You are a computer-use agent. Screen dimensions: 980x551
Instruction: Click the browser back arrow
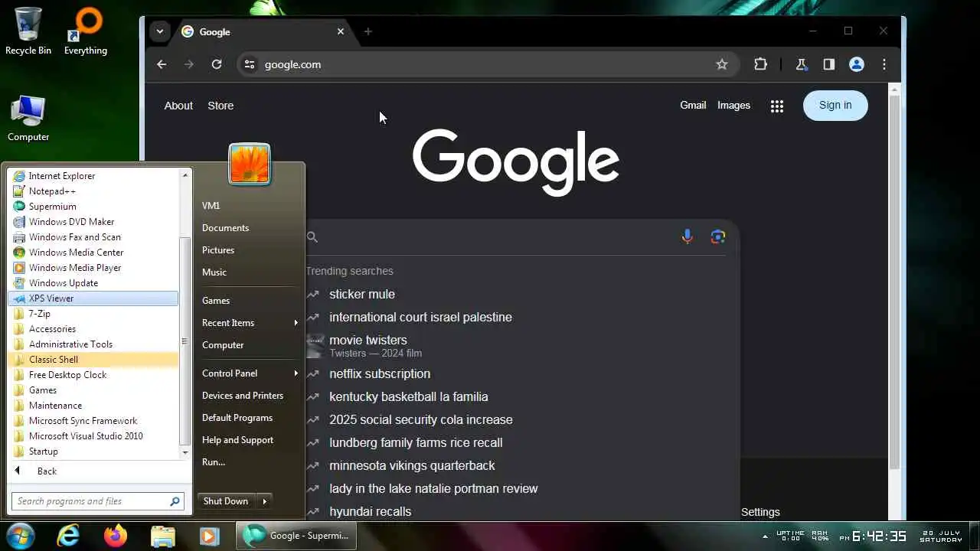click(162, 64)
